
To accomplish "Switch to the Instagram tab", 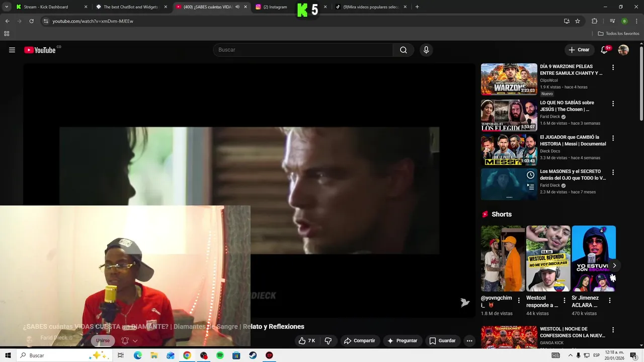I will click(274, 7).
